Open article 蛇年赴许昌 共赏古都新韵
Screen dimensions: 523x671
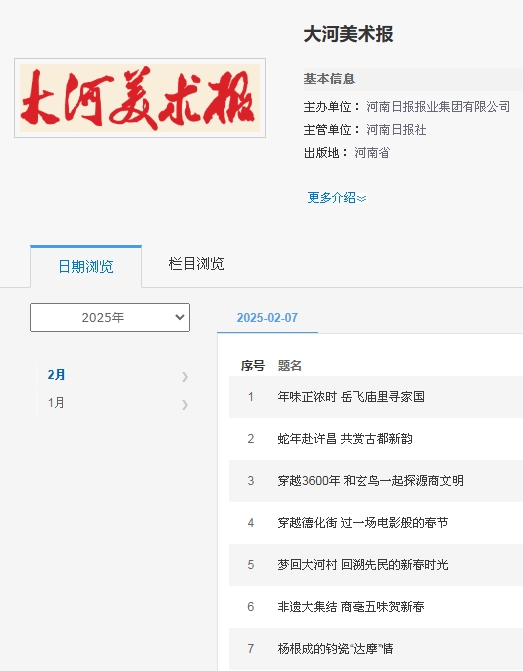point(345,439)
